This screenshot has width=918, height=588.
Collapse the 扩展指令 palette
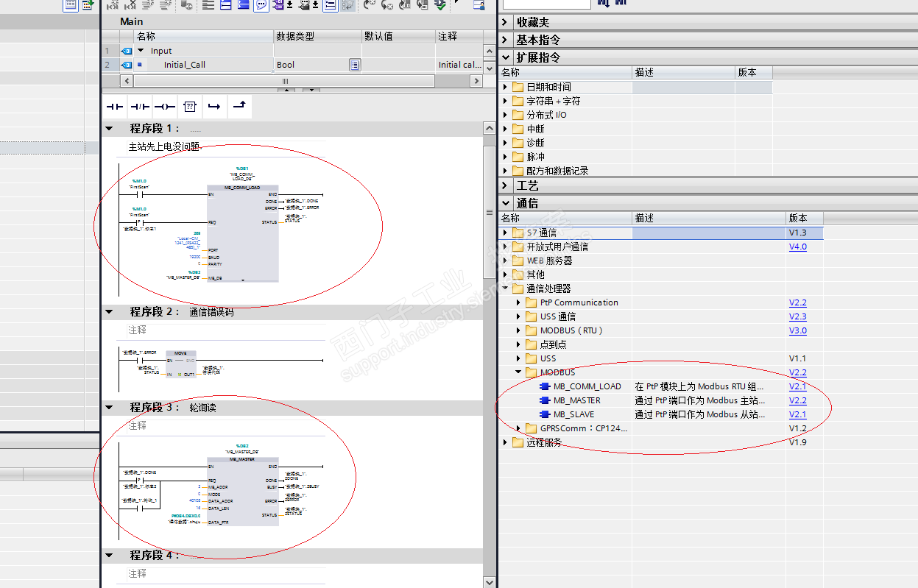pyautogui.click(x=505, y=57)
